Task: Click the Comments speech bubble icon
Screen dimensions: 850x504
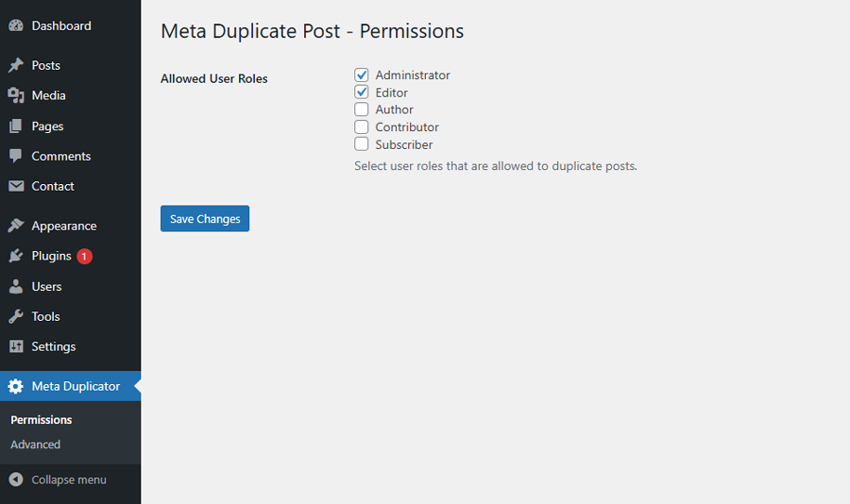Action: point(16,156)
